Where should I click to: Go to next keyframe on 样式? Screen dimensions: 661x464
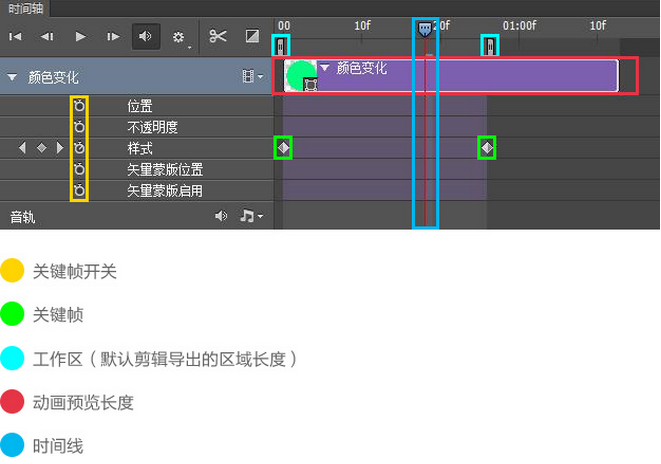(x=60, y=148)
